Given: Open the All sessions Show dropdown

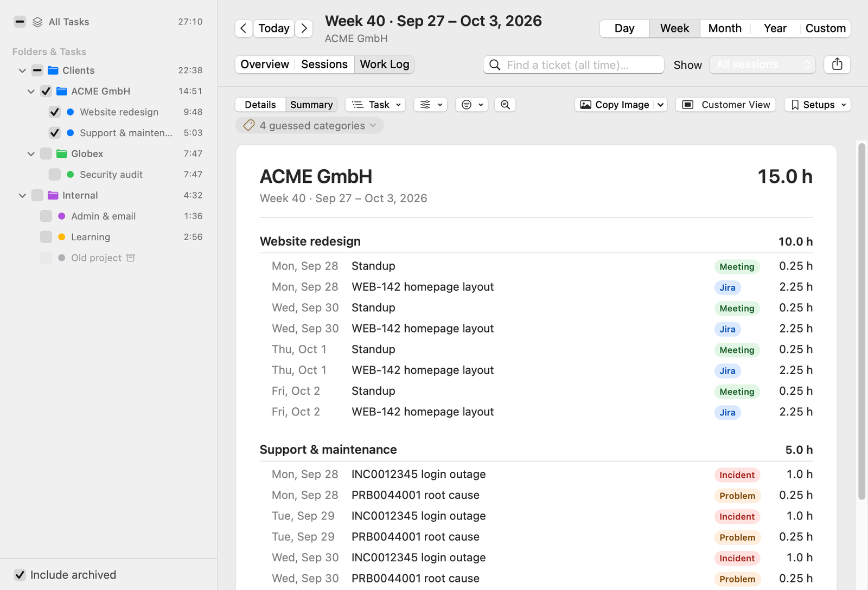Looking at the screenshot, I should point(762,65).
